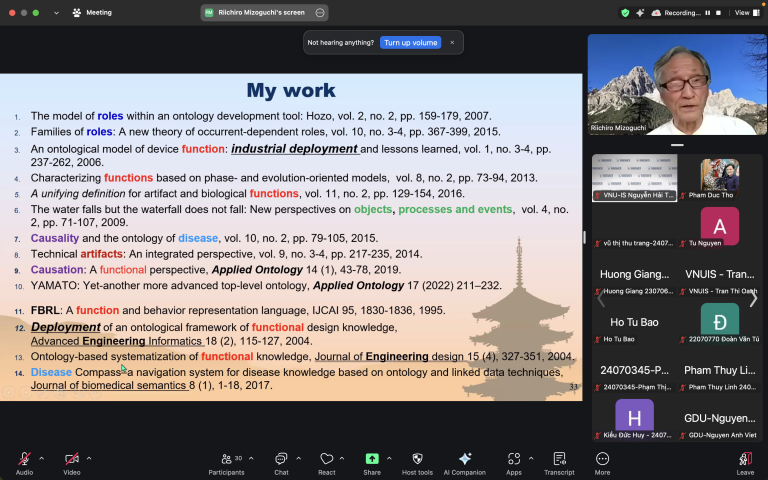
Task: Unmute the microphone Audio button
Action: [x=24, y=459]
